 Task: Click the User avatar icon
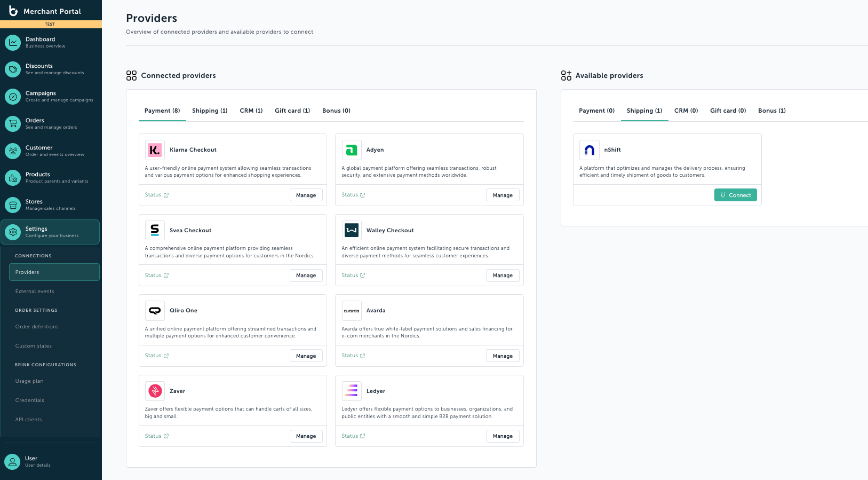[x=12, y=462]
